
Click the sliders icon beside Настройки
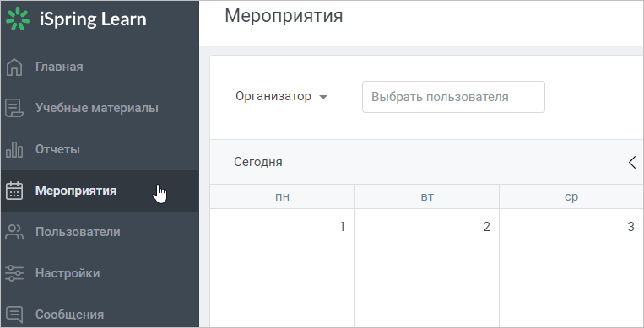(14, 273)
